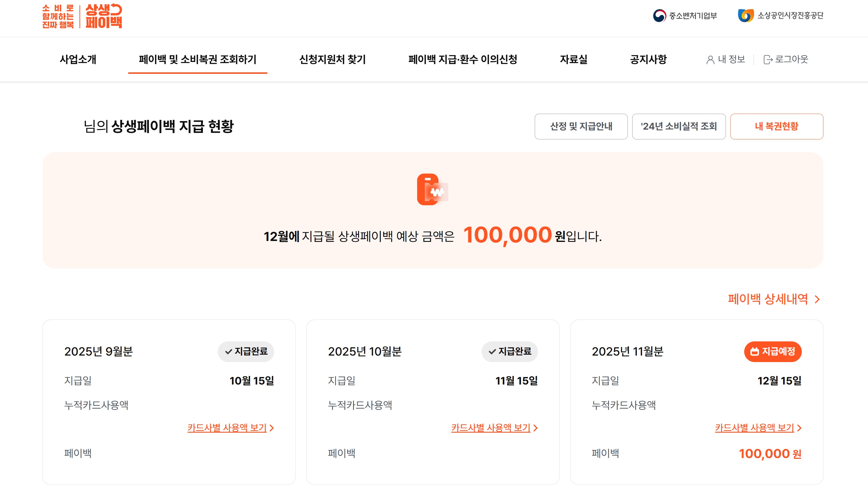The image size is (868, 492).
Task: Click the 9월분 지급완료 check badge
Action: 246,351
